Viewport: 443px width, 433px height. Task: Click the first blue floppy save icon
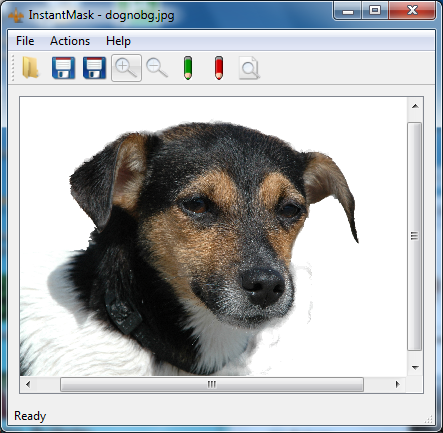pyautogui.click(x=63, y=68)
